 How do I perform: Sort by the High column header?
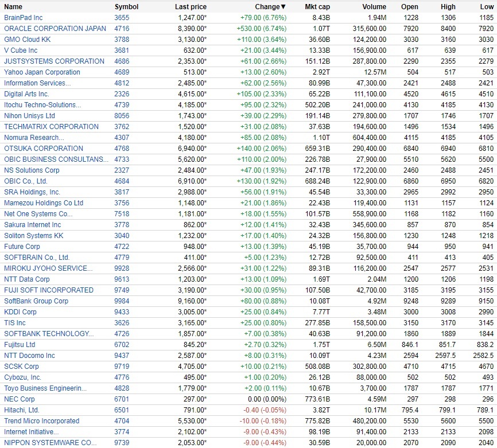(x=448, y=7)
